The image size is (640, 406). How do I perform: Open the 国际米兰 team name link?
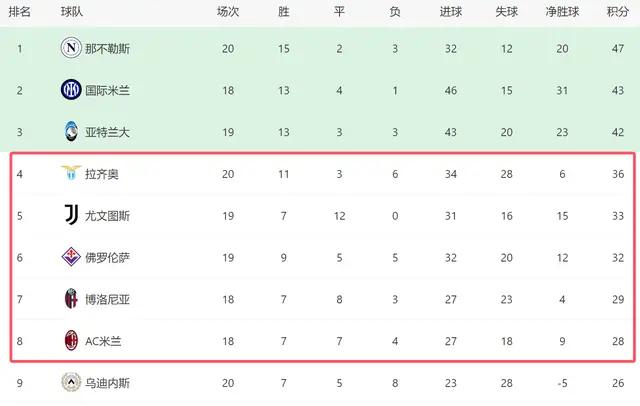tap(108, 90)
